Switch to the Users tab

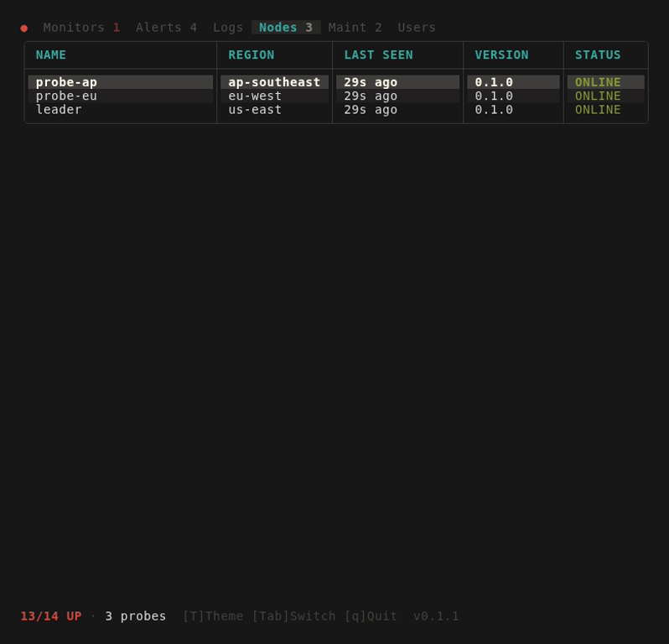point(417,28)
